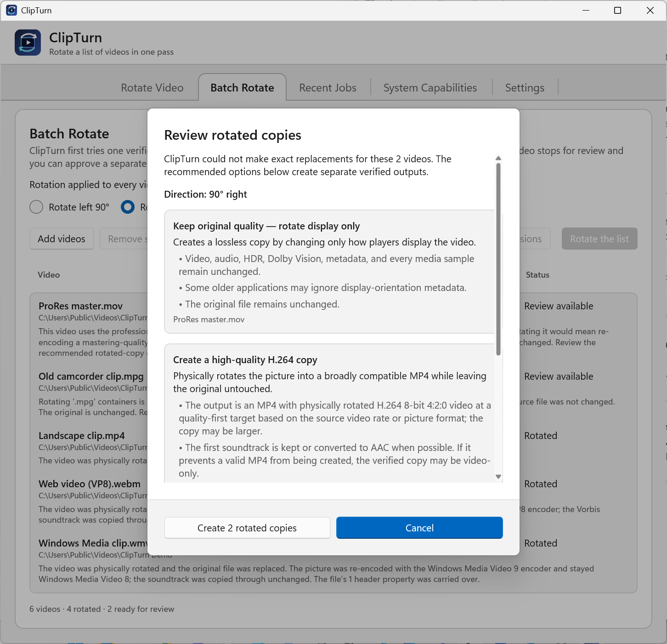Image resolution: width=667 pixels, height=644 pixels.
Task: Select the rotate right radio button
Action: [x=128, y=207]
